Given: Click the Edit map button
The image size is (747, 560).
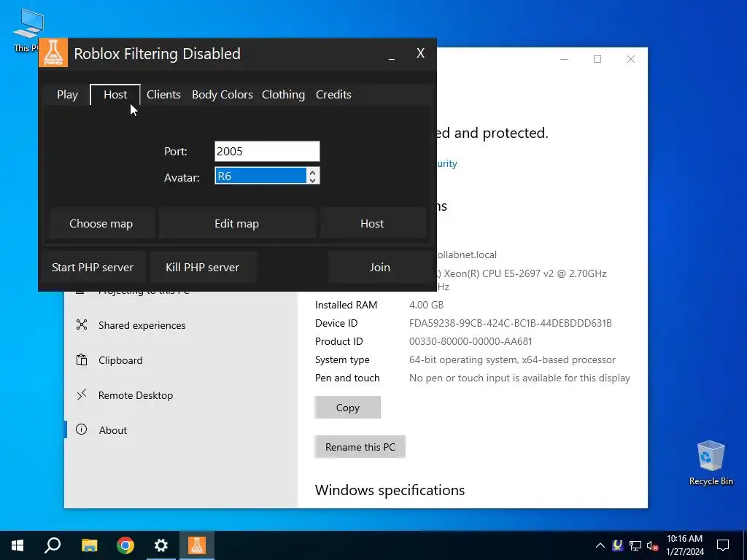Looking at the screenshot, I should click(237, 223).
